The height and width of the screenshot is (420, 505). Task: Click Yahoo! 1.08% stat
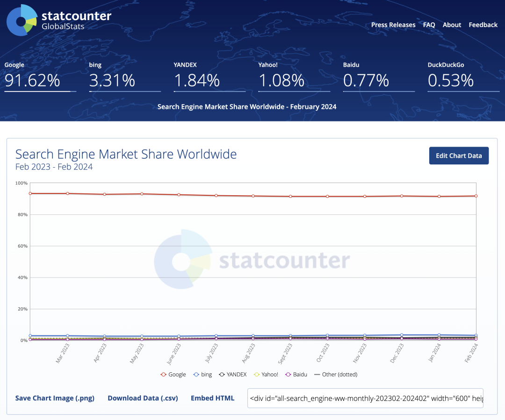coord(295,76)
